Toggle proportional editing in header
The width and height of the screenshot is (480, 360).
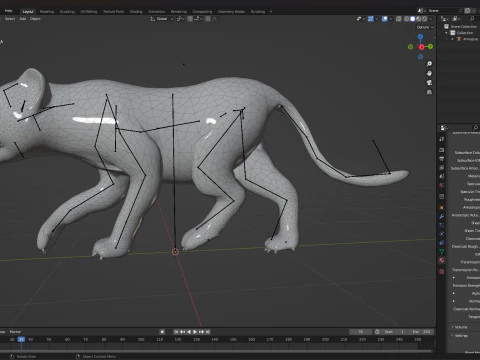pos(208,19)
